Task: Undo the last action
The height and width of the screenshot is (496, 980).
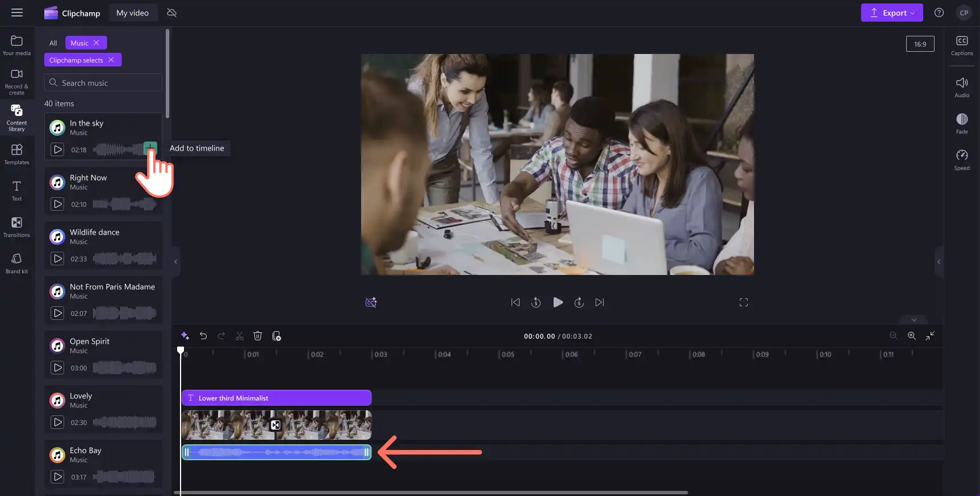Action: pos(203,336)
